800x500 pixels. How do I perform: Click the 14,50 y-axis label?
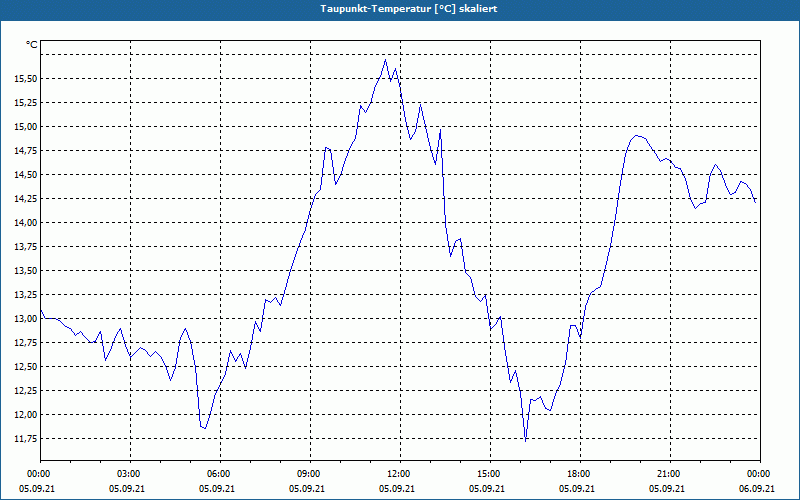coord(24,174)
